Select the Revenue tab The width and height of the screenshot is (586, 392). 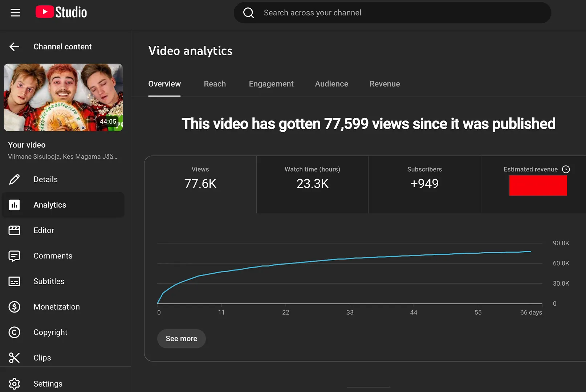coord(384,84)
